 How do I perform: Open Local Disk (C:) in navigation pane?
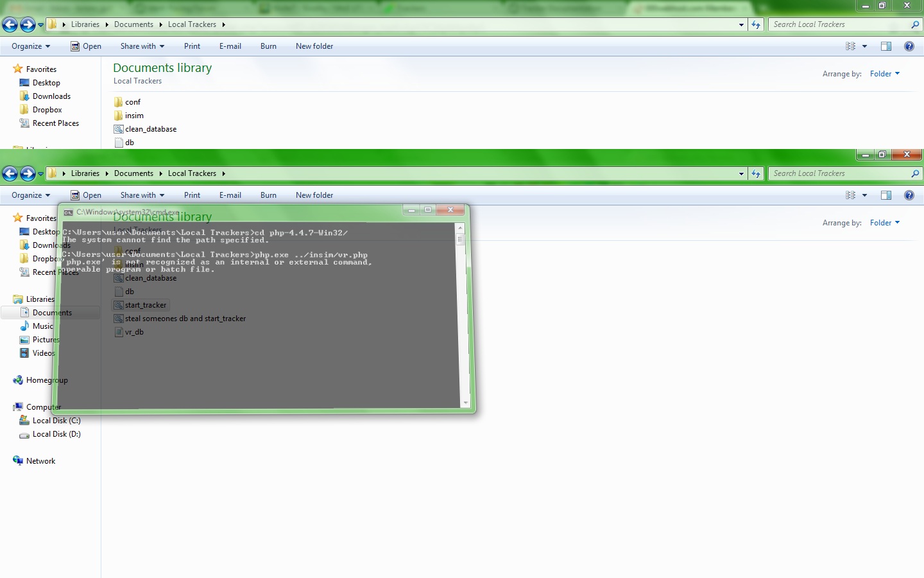coord(50,421)
